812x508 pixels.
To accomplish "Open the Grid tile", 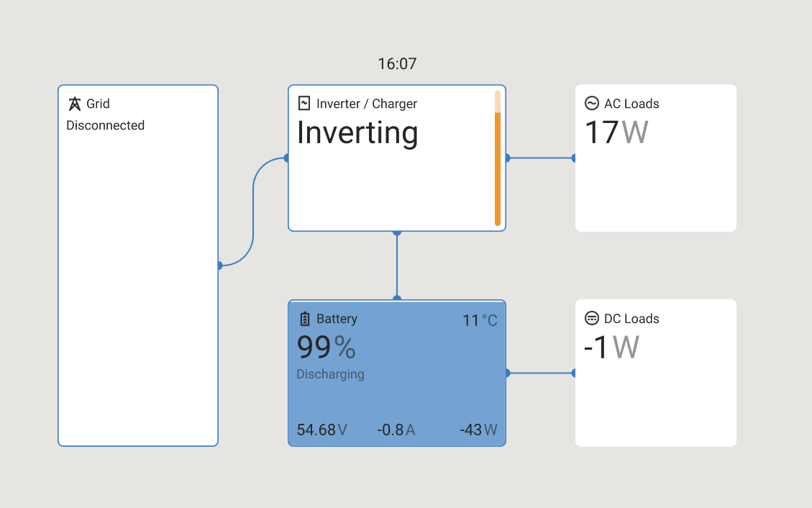I will (x=138, y=288).
